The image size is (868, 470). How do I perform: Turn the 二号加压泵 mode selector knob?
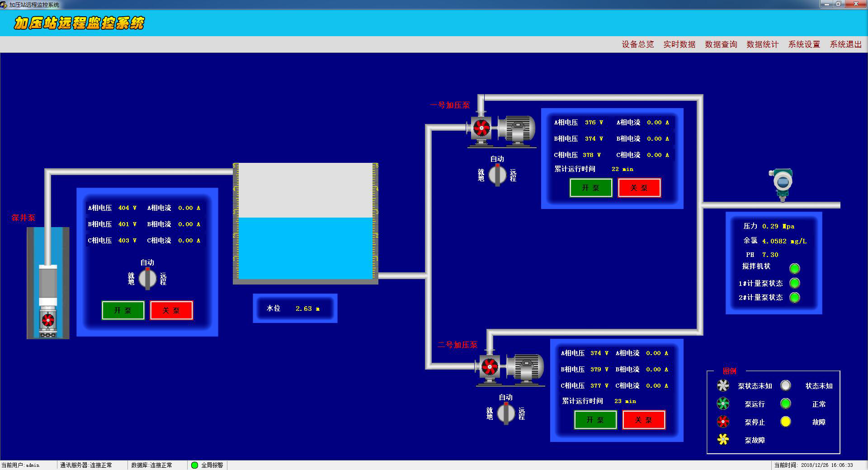point(506,413)
